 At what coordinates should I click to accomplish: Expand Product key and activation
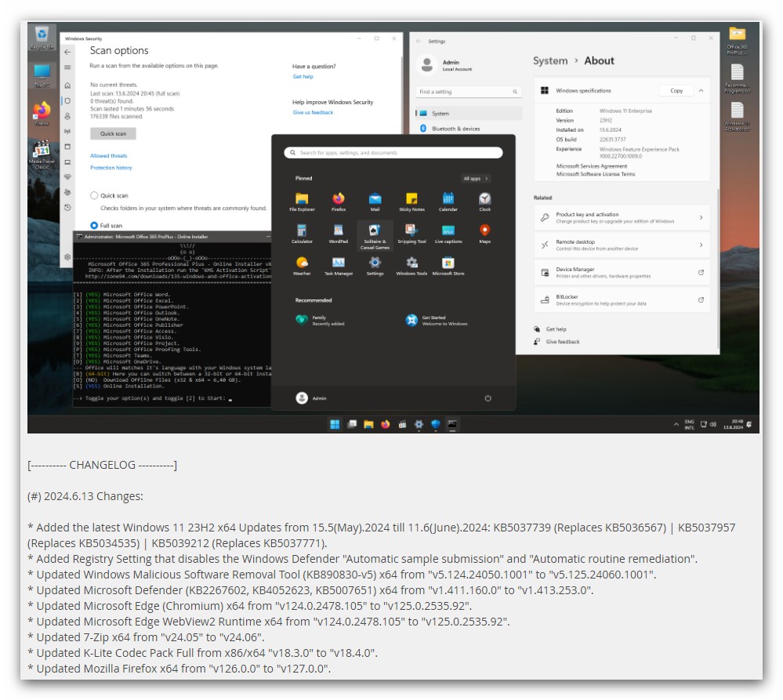[x=622, y=217]
